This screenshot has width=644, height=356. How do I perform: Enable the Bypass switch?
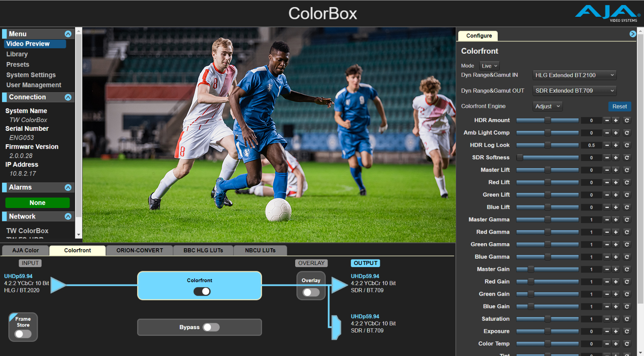(211, 327)
